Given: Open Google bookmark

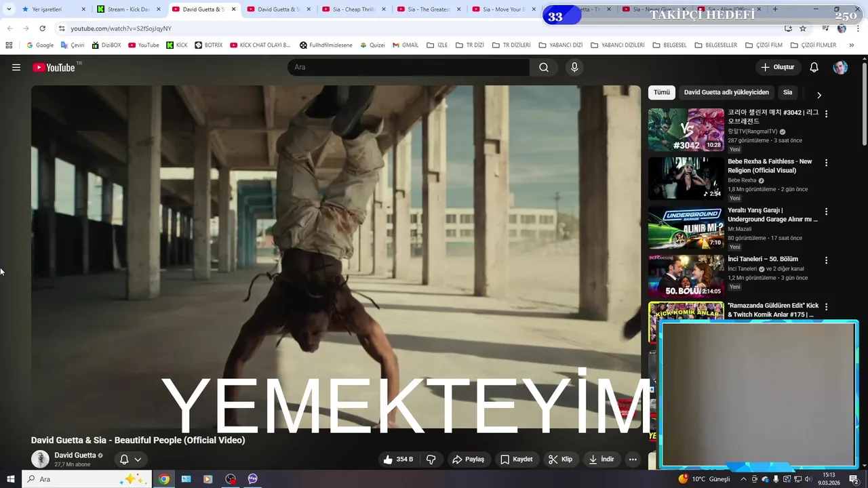Looking at the screenshot, I should [x=40, y=45].
